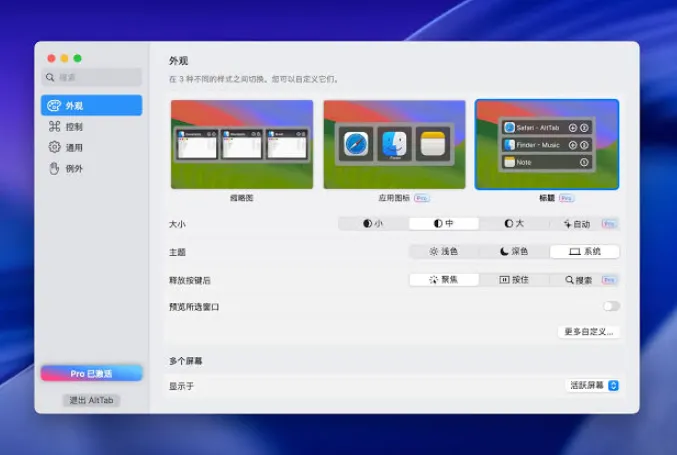Select 按住 for after key release
Image resolution: width=677 pixels, height=455 pixels.
point(514,280)
